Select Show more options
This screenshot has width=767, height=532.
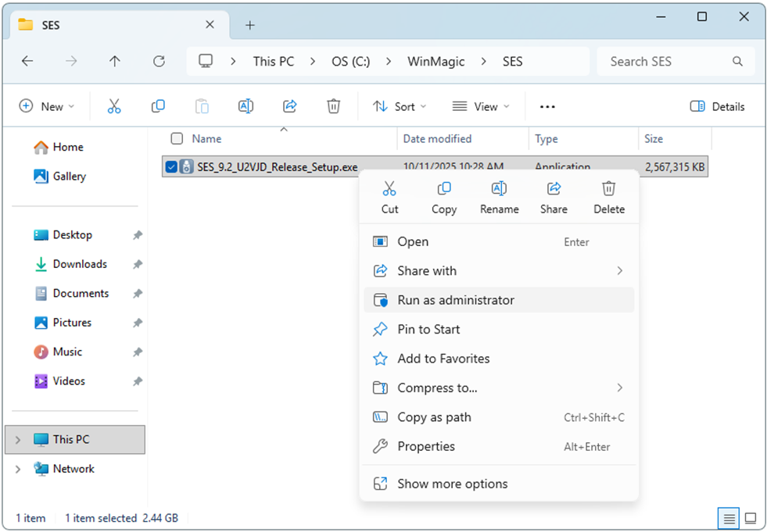(x=499, y=484)
